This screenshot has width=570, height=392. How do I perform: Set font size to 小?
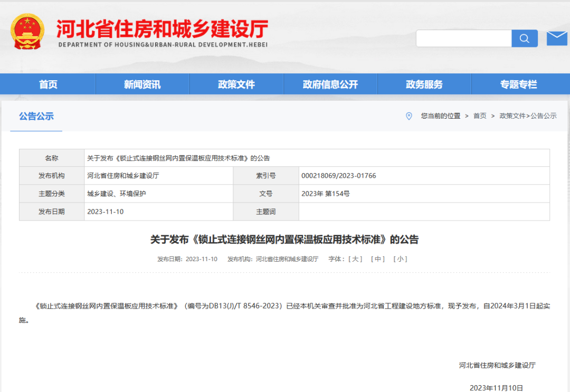point(400,259)
